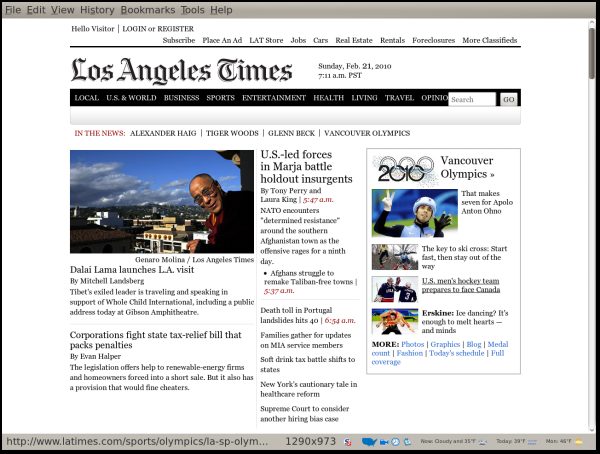
Task: Select the LOCAL navigation tab
Action: (87, 98)
